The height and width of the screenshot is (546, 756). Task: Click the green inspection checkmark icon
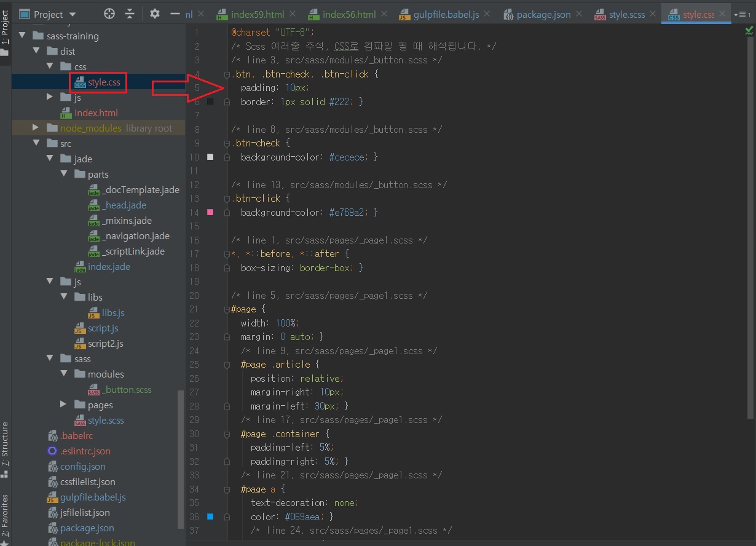click(x=749, y=31)
